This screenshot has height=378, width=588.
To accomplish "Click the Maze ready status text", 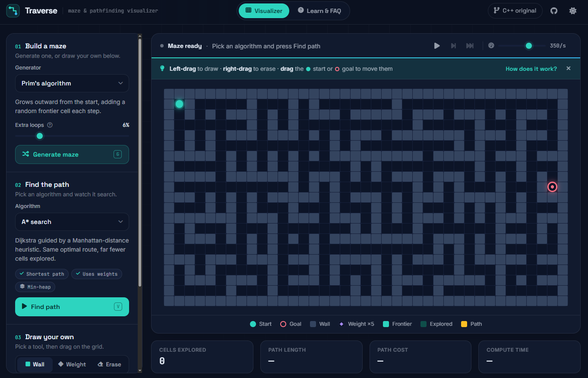I will tap(185, 46).
